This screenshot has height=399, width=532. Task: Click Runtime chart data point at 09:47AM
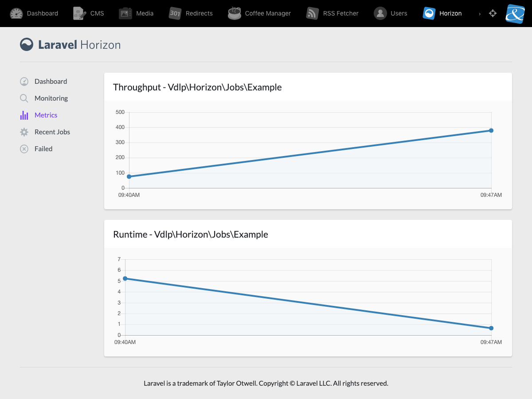pyautogui.click(x=491, y=328)
